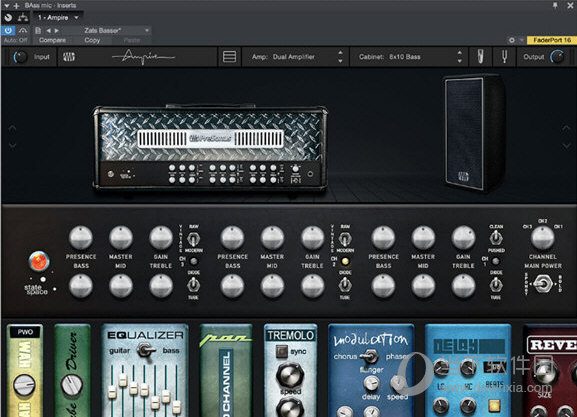Image resolution: width=577 pixels, height=417 pixels.
Task: Pin the plugin window with the pin icon
Action: [x=555, y=5]
